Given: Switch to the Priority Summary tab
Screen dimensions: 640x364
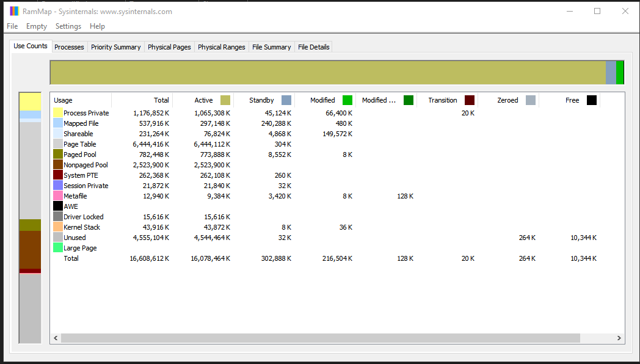Looking at the screenshot, I should [x=115, y=47].
